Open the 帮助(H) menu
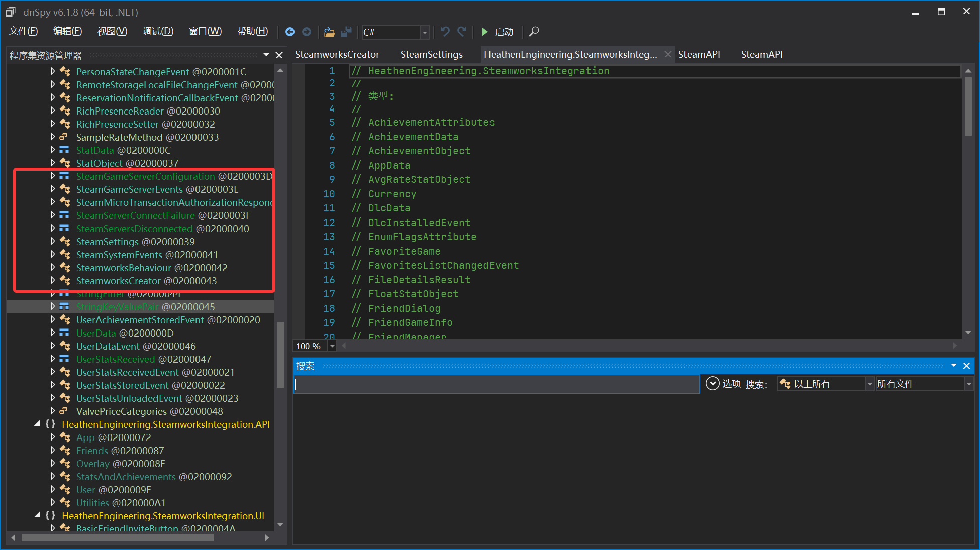The width and height of the screenshot is (980, 550). point(253,32)
